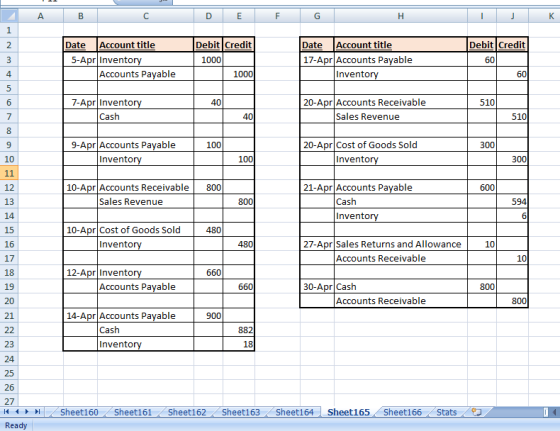Select the 7-Apr date cell
The height and width of the screenshot is (431, 560).
click(80, 102)
